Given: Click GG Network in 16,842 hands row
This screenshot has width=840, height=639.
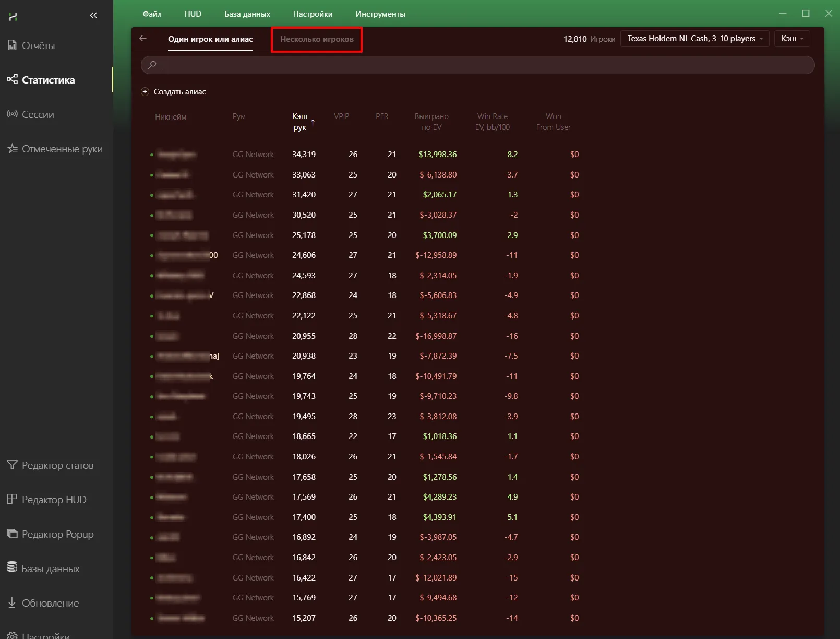Looking at the screenshot, I should pos(253,558).
